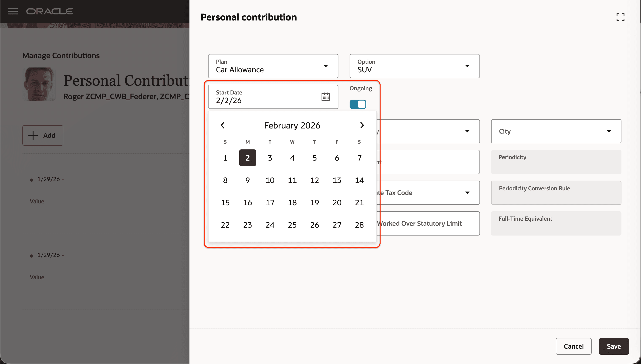
Task: Click Roger Federer's profile photo
Action: (x=39, y=84)
